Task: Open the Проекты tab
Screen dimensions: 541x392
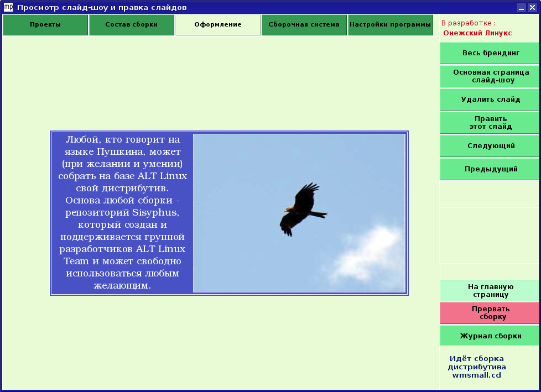Action: click(45, 25)
